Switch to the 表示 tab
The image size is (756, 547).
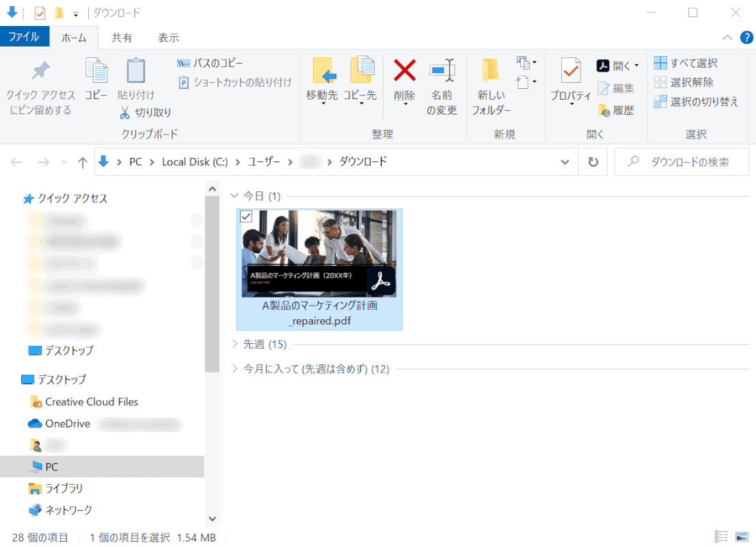(x=169, y=38)
